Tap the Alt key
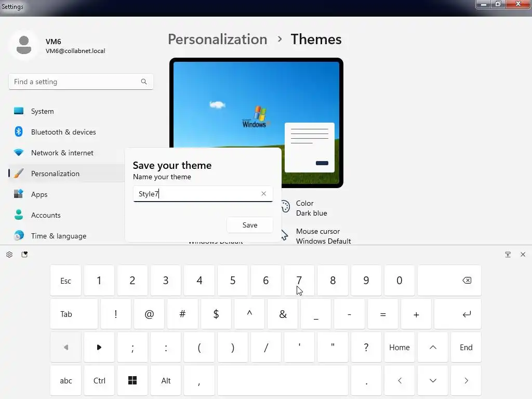532x399 pixels. [166, 380]
